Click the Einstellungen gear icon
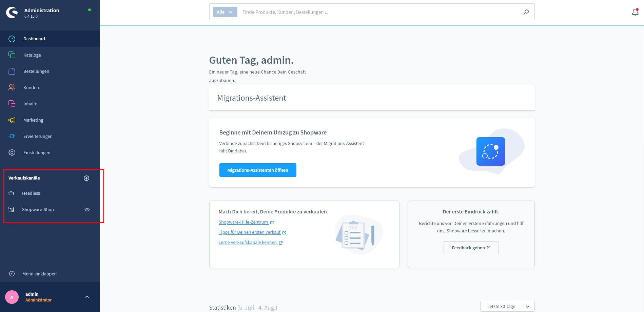This screenshot has height=312, width=644. point(12,152)
